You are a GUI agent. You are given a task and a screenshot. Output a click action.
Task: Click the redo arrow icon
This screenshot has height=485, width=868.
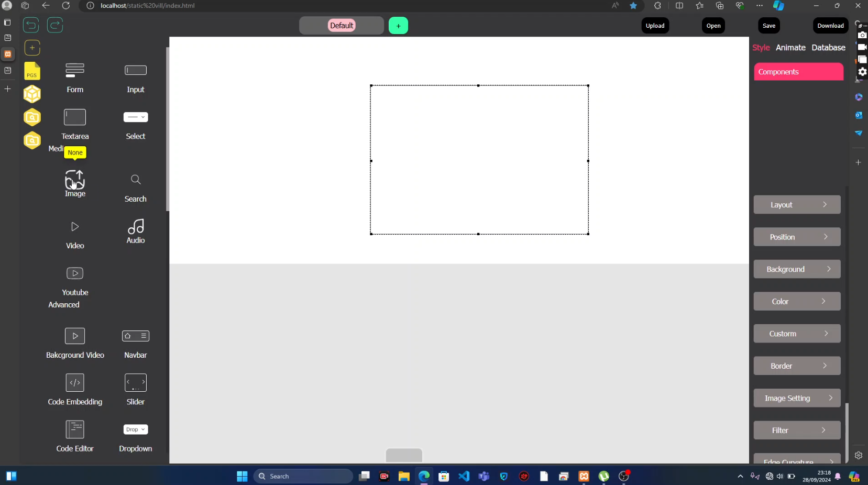55,25
